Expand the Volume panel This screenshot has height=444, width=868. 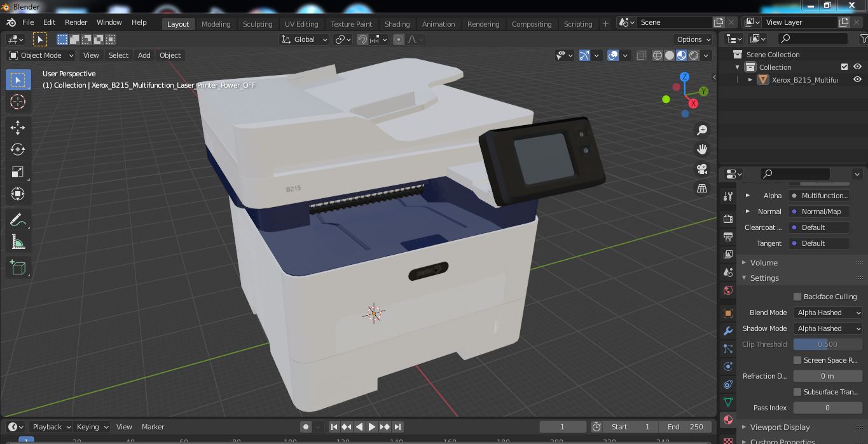tap(763, 262)
